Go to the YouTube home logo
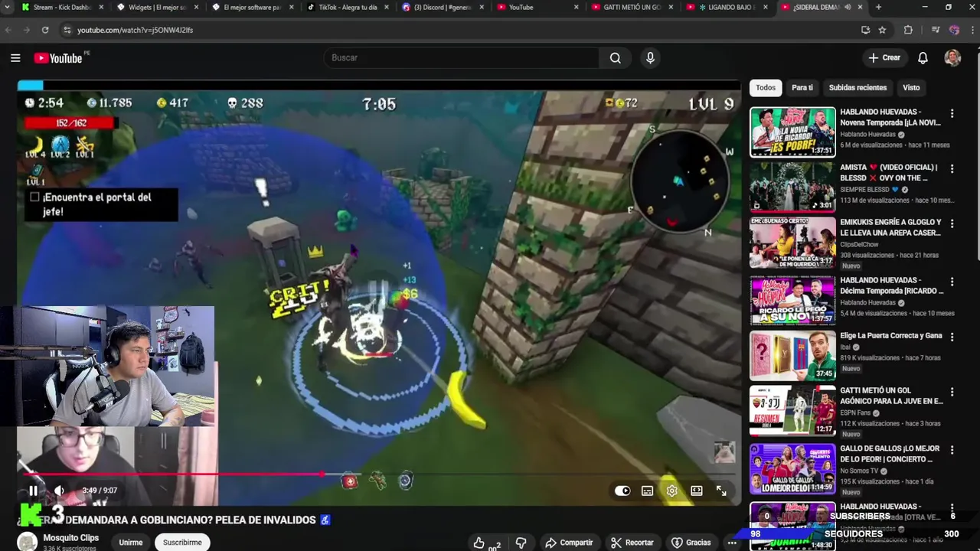The height and width of the screenshot is (551, 980). coord(58,58)
